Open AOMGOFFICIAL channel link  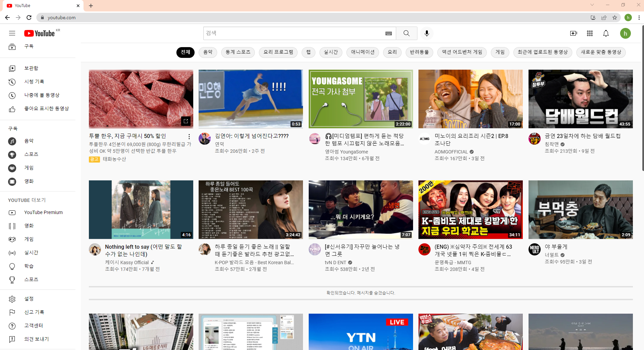(x=451, y=152)
